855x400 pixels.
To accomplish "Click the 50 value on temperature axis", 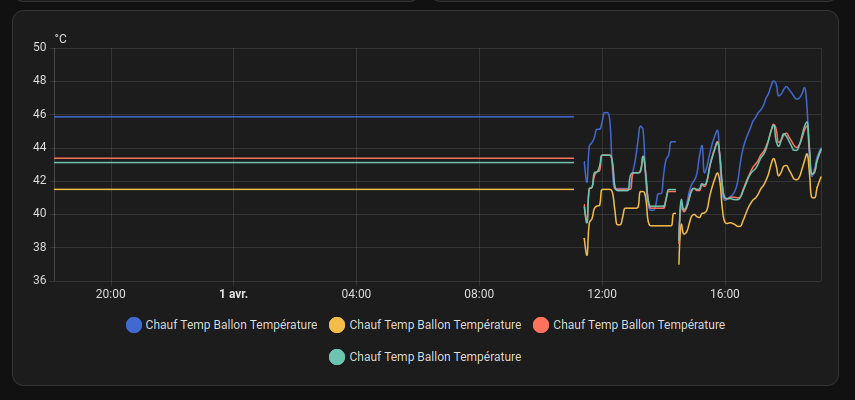I will tap(40, 47).
